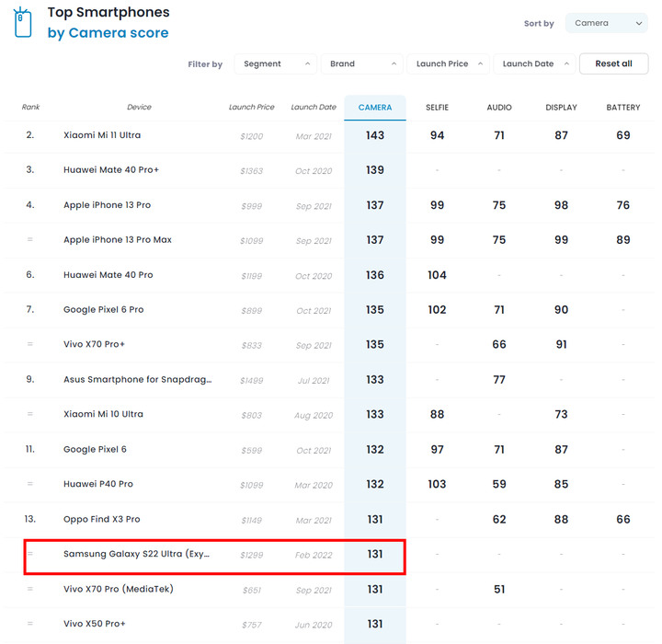Select the CAMERA column tab
Viewport: 662px width, 644px height.
click(x=375, y=108)
